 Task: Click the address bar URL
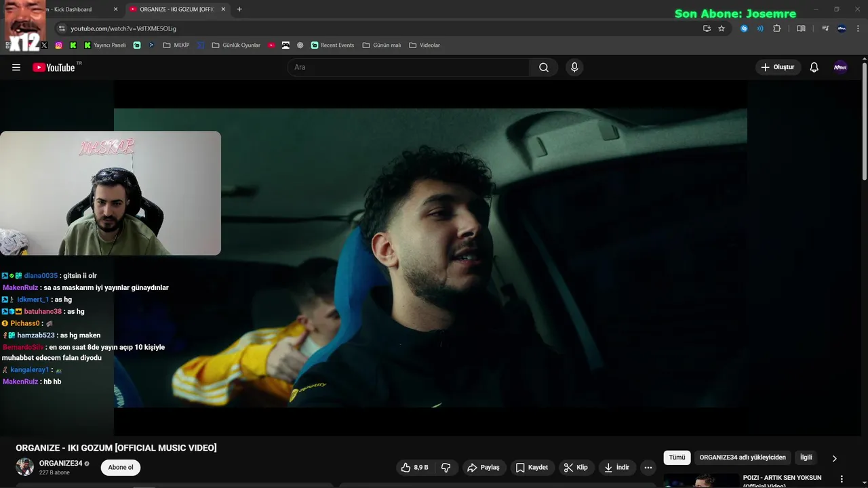tap(123, 28)
